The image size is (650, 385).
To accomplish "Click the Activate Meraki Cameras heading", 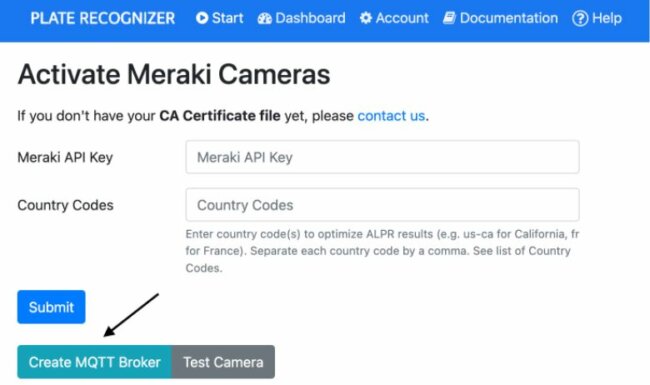I will [x=174, y=75].
